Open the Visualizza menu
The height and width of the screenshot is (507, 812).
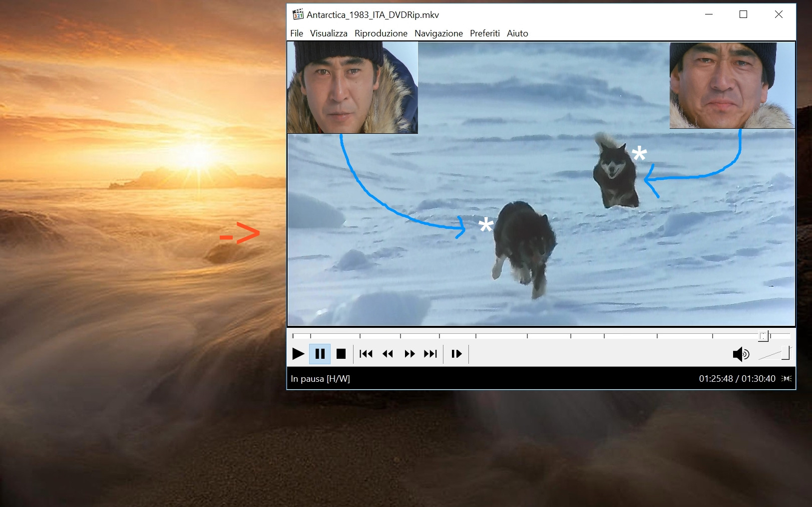(x=329, y=33)
